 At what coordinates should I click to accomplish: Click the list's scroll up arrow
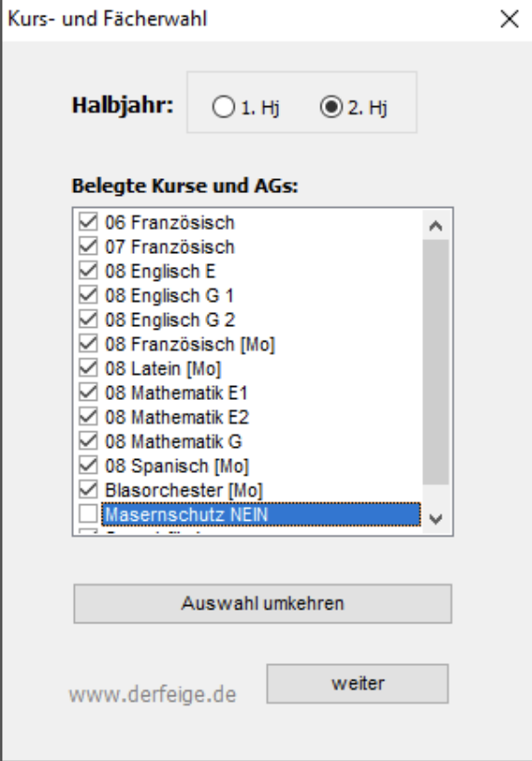click(435, 225)
